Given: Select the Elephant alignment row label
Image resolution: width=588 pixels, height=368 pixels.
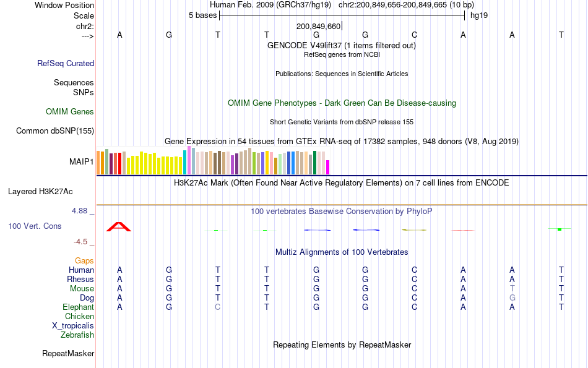Looking at the screenshot, I should [79, 307].
